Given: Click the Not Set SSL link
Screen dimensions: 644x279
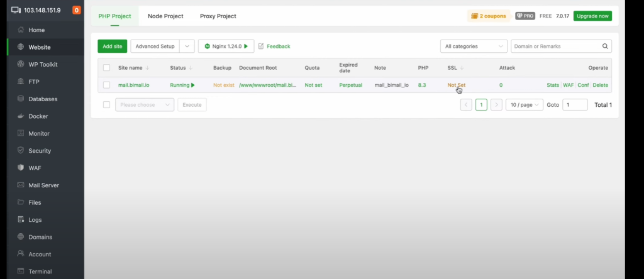Looking at the screenshot, I should coord(456,85).
